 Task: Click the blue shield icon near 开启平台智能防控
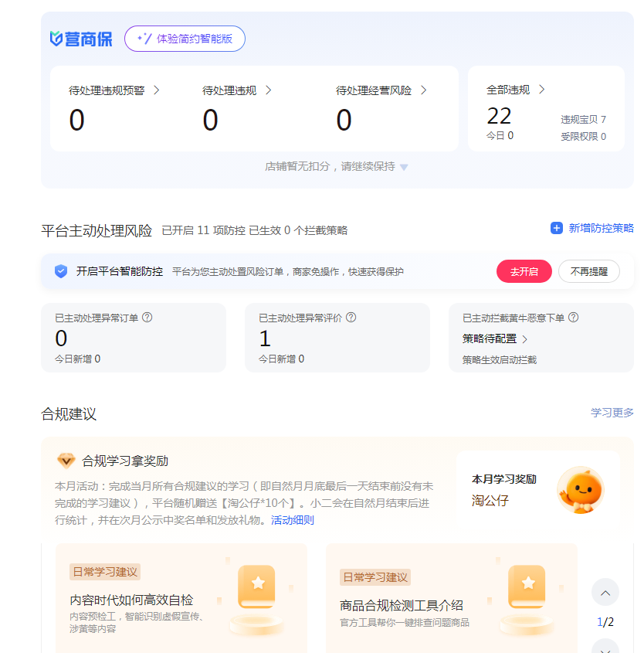tap(61, 271)
